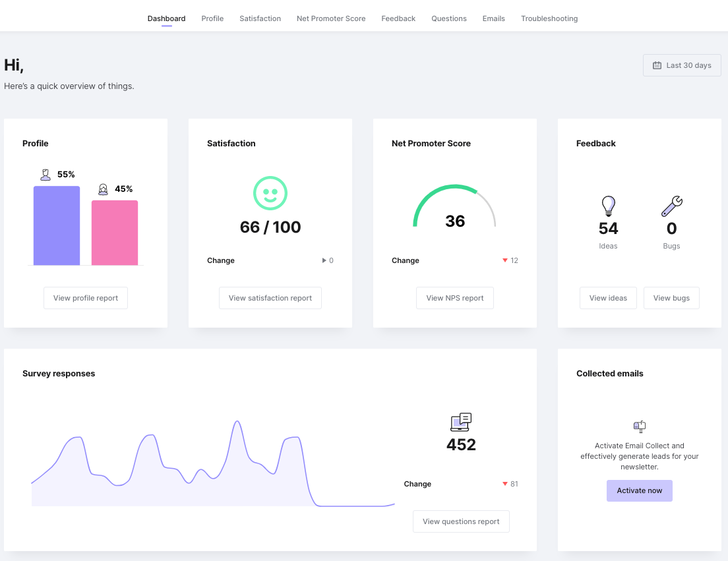The height and width of the screenshot is (561, 728).
Task: Click the survey responses device icon above 452
Action: 461,422
